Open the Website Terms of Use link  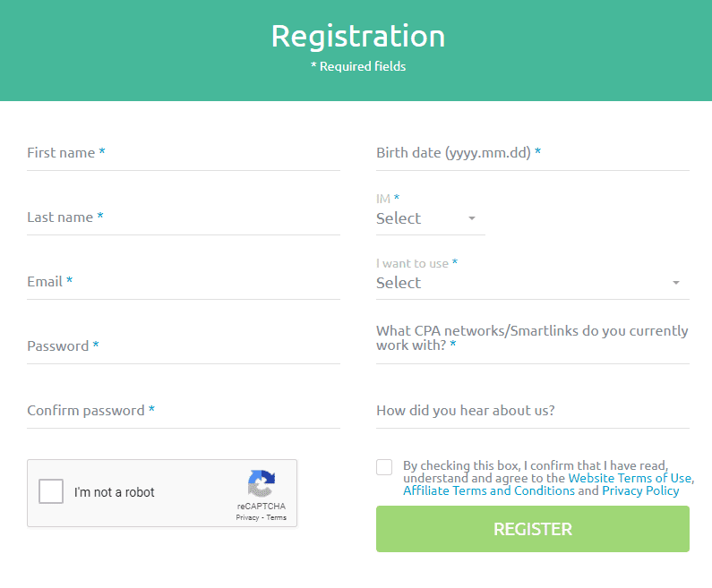click(x=630, y=478)
